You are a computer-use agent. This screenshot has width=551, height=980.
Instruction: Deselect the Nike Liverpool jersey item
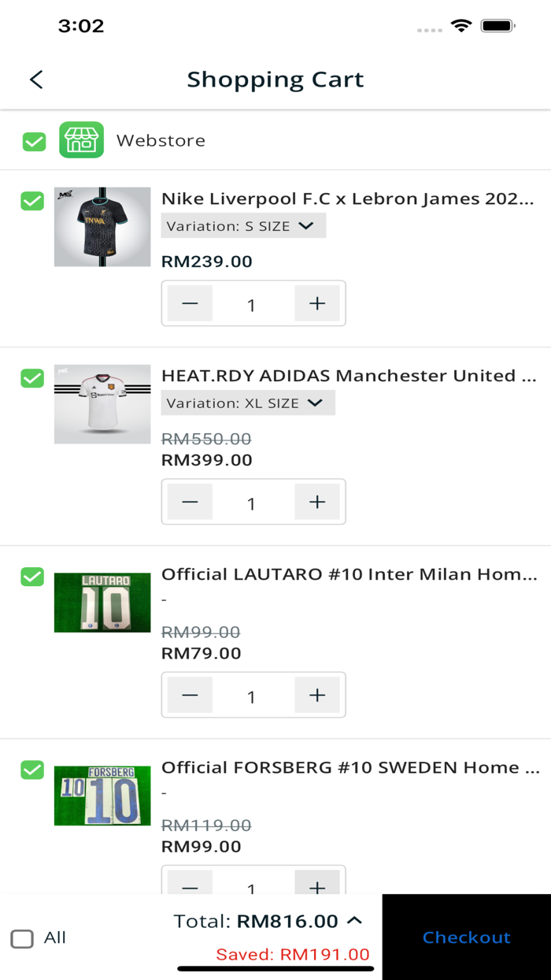pyautogui.click(x=32, y=201)
